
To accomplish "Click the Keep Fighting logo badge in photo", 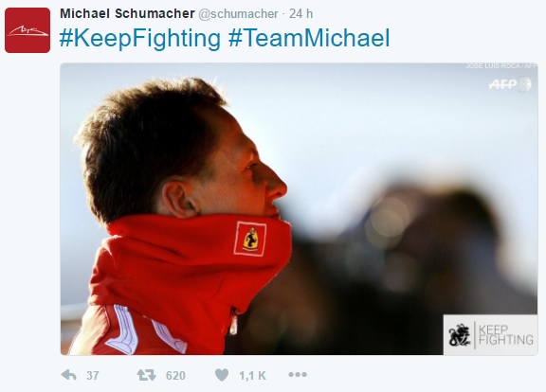I will (x=490, y=335).
